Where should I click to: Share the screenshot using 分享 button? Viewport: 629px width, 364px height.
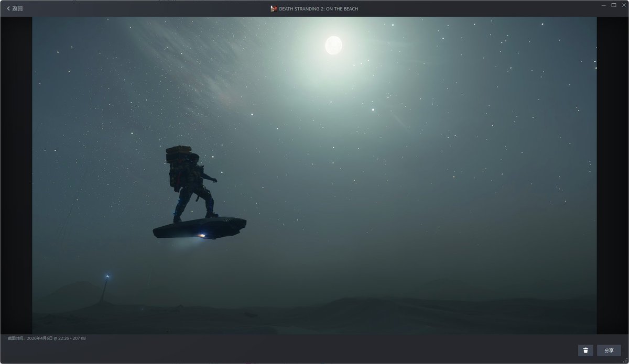coord(609,350)
